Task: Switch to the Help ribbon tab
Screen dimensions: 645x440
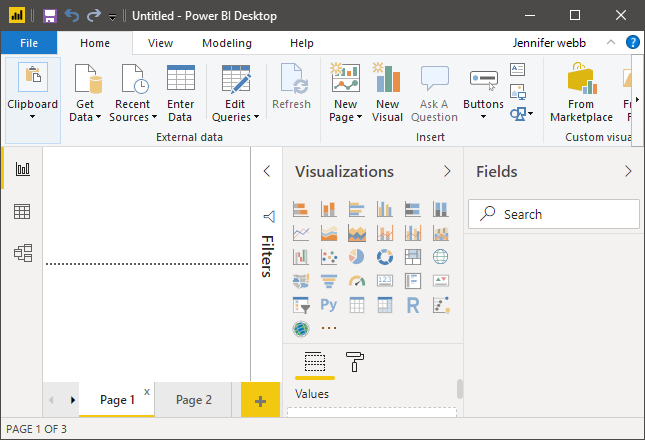Action: point(302,43)
